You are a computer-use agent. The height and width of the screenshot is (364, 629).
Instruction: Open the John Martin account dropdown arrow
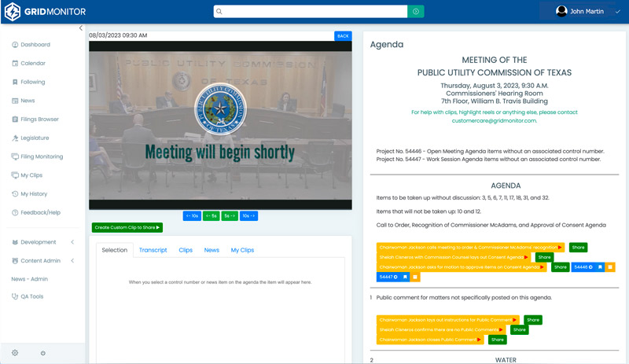tap(618, 12)
